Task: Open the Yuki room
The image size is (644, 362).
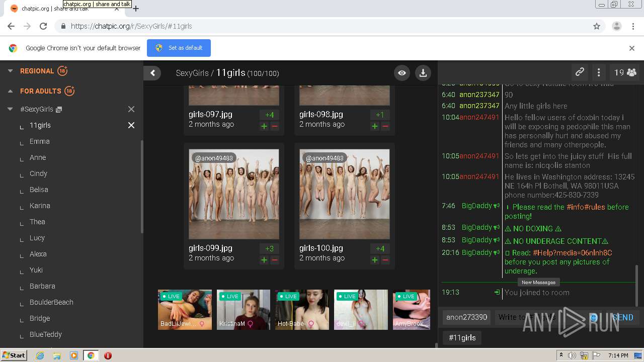Action: pyautogui.click(x=36, y=270)
